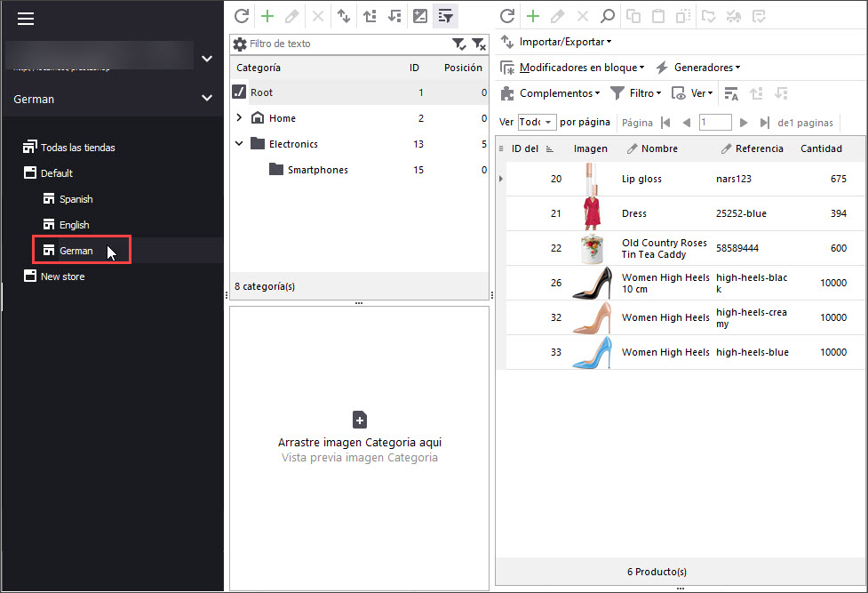Click the clone product icon
Screen dimensions: 868x593
click(x=683, y=16)
